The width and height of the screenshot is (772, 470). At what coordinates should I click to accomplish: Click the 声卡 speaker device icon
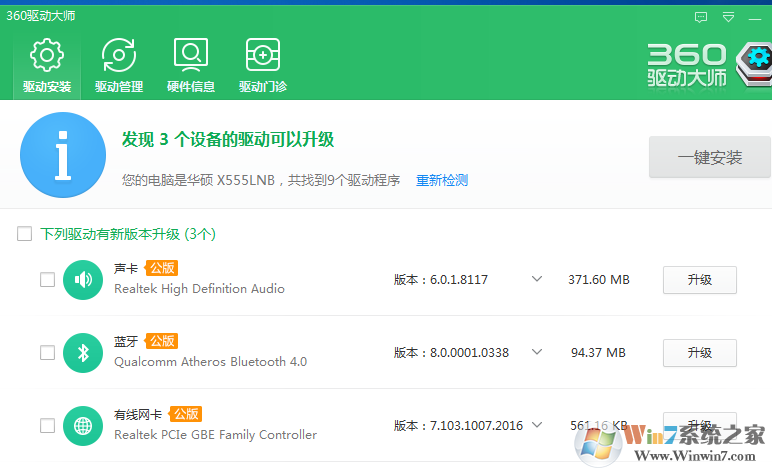coord(84,280)
